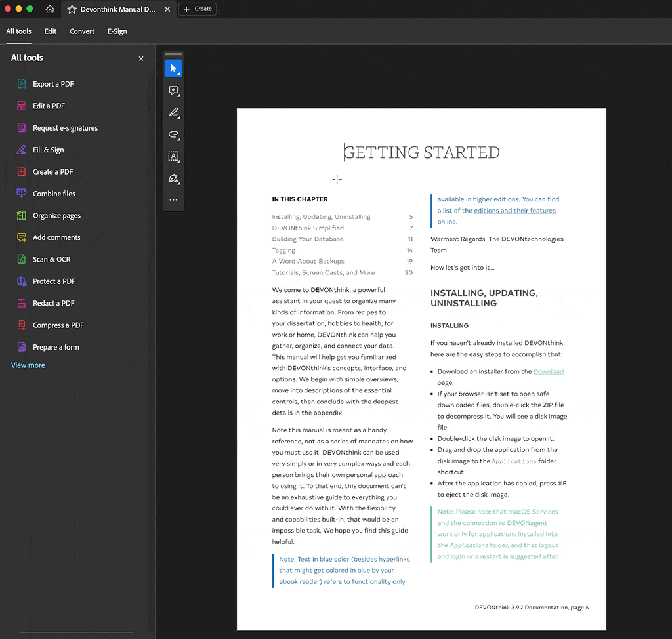Star the Devonthink Manual document tab
672x639 pixels.
[x=72, y=9]
